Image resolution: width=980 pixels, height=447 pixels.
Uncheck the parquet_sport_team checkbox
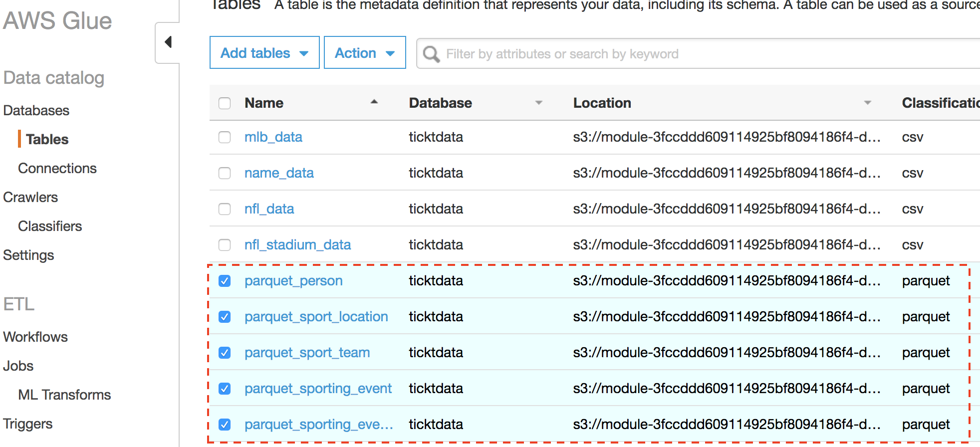[225, 353]
